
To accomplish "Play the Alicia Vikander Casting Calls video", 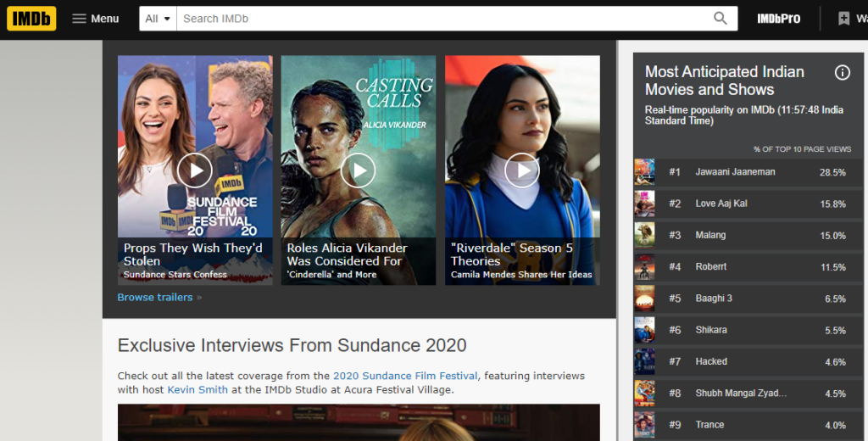I will 358,170.
